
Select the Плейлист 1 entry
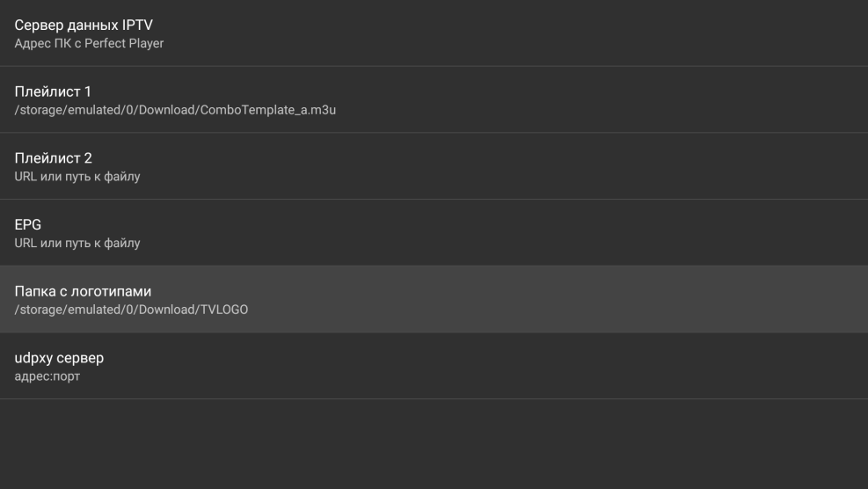pyautogui.click(x=434, y=99)
